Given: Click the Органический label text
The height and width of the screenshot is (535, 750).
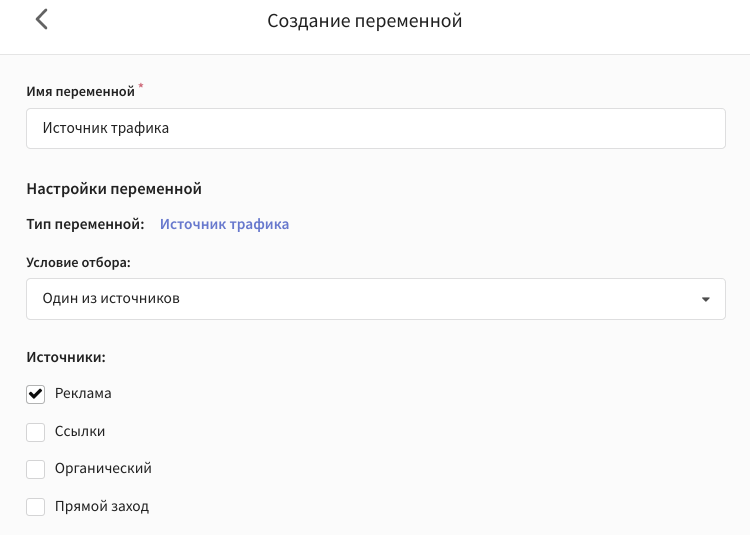Looking at the screenshot, I should coord(103,469).
